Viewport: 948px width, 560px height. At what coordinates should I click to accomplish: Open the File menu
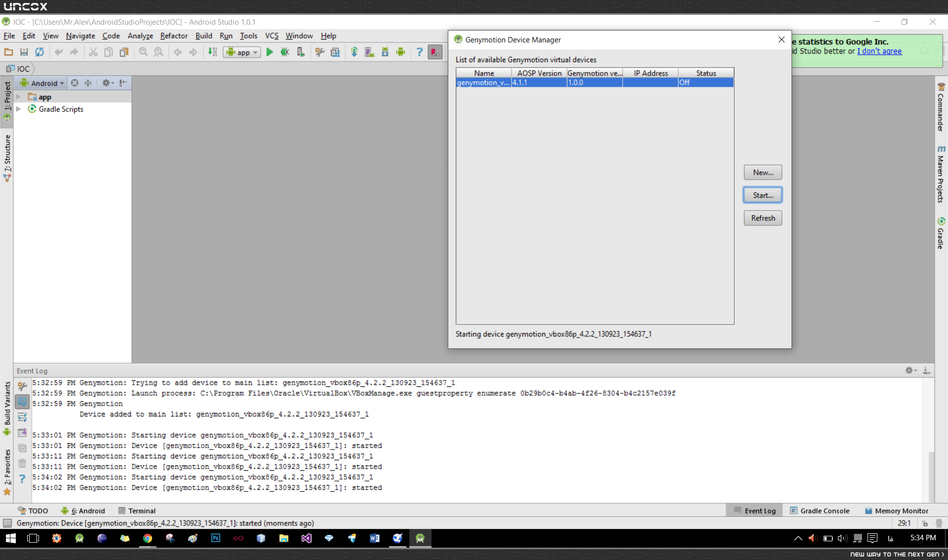[9, 36]
